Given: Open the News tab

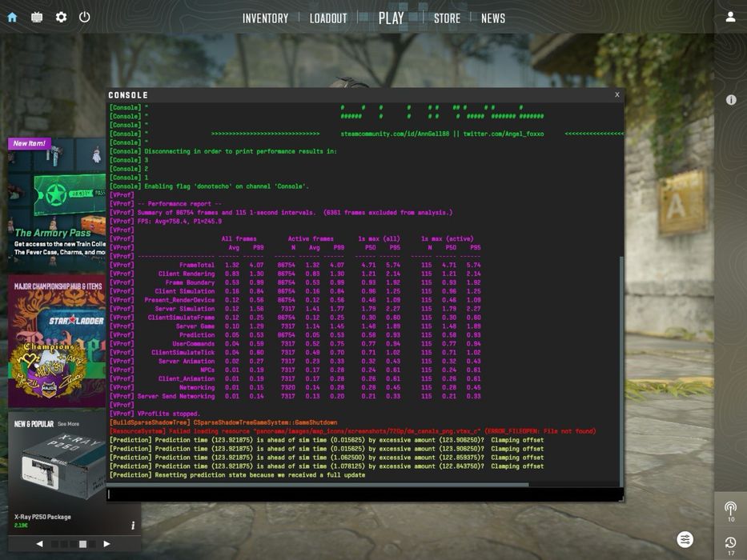Looking at the screenshot, I should [x=493, y=18].
